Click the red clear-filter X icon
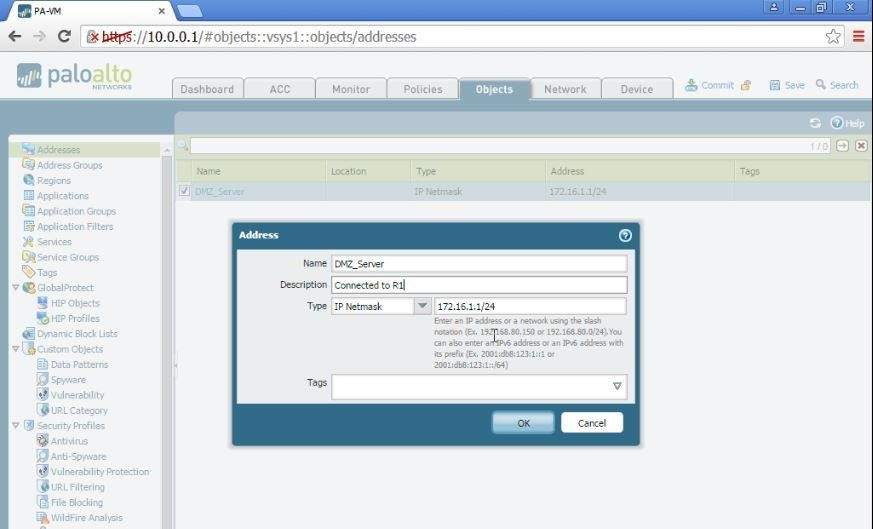The image size is (873, 529). pos(861,146)
